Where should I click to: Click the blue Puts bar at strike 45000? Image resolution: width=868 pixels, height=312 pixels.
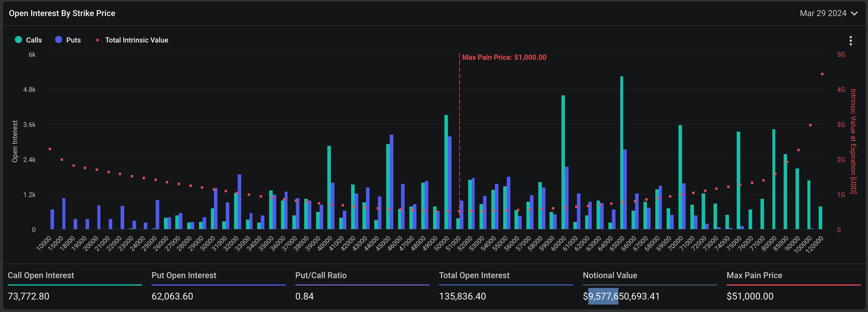(x=391, y=182)
